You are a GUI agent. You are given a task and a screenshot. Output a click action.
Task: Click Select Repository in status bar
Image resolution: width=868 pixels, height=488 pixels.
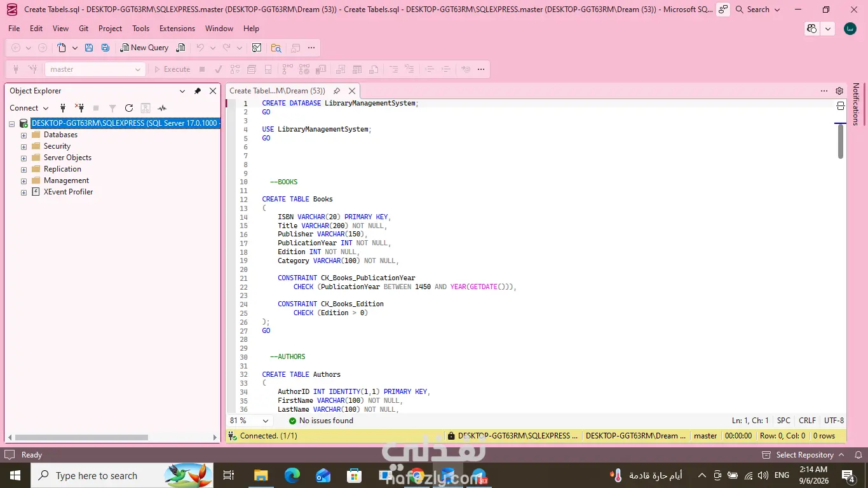(x=804, y=455)
